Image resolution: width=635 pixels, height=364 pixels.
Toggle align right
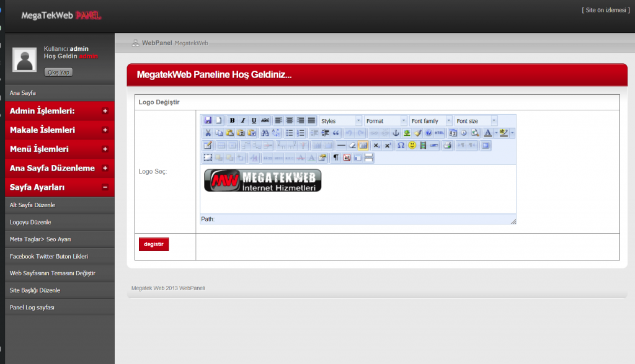tap(301, 121)
